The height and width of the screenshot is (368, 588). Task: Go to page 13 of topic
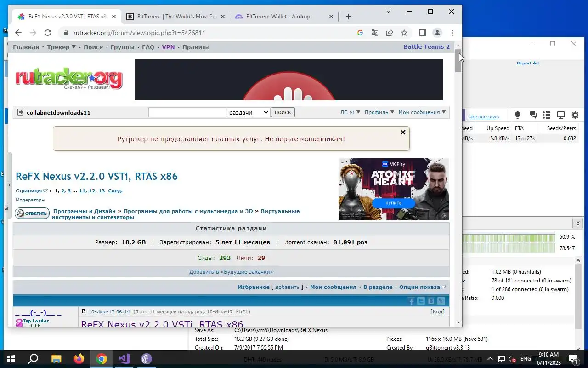click(102, 190)
